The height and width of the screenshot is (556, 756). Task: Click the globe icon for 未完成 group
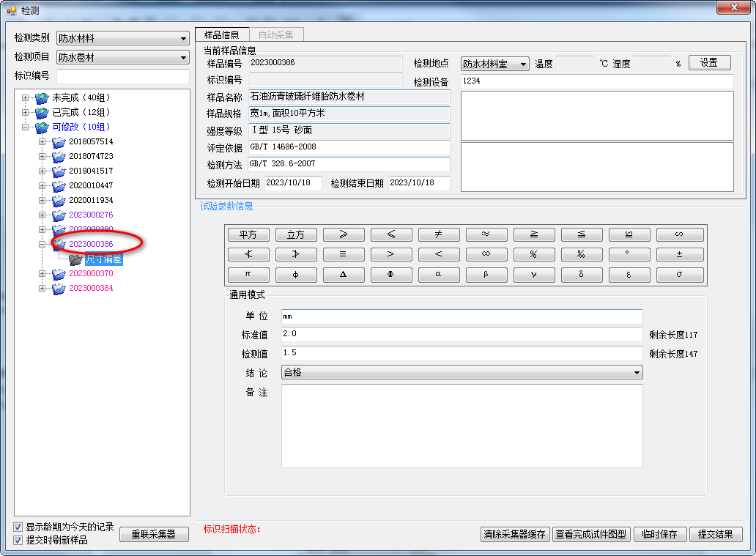(x=42, y=97)
